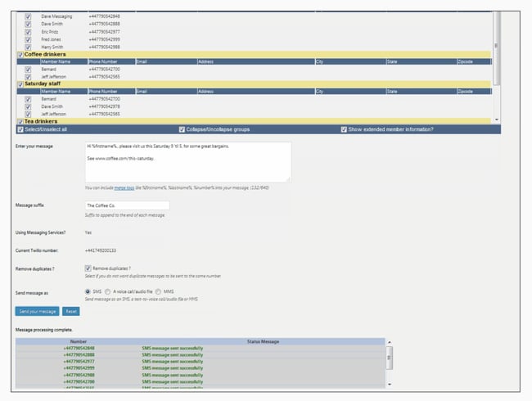The width and height of the screenshot is (532, 401).
Task: Toggle the Tea drinkers group checkbox
Action: (x=20, y=121)
